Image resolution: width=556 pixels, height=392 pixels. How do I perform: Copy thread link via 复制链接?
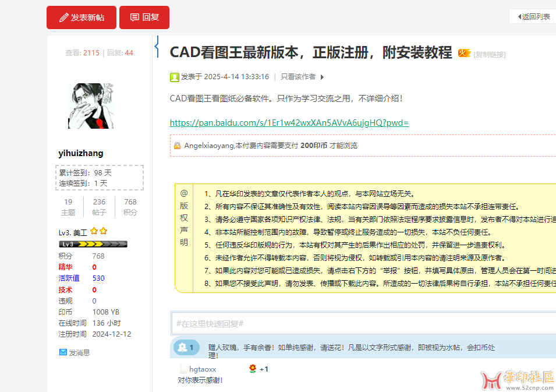pyautogui.click(x=489, y=55)
